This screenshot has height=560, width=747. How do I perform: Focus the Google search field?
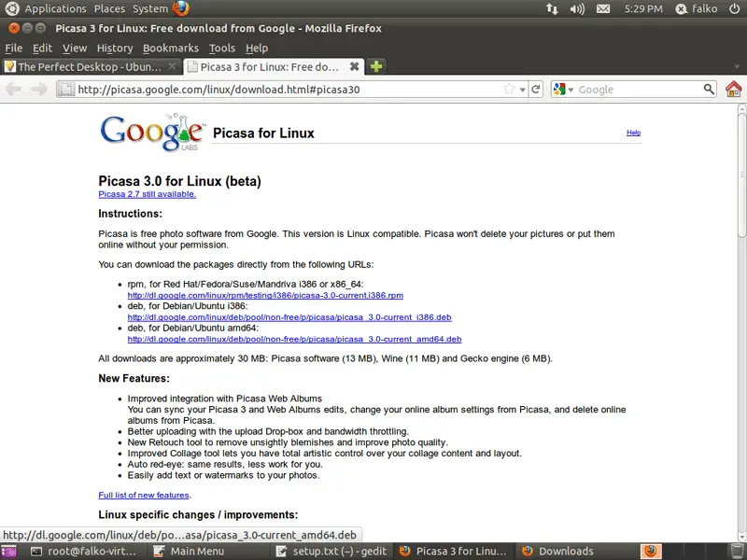coord(639,89)
